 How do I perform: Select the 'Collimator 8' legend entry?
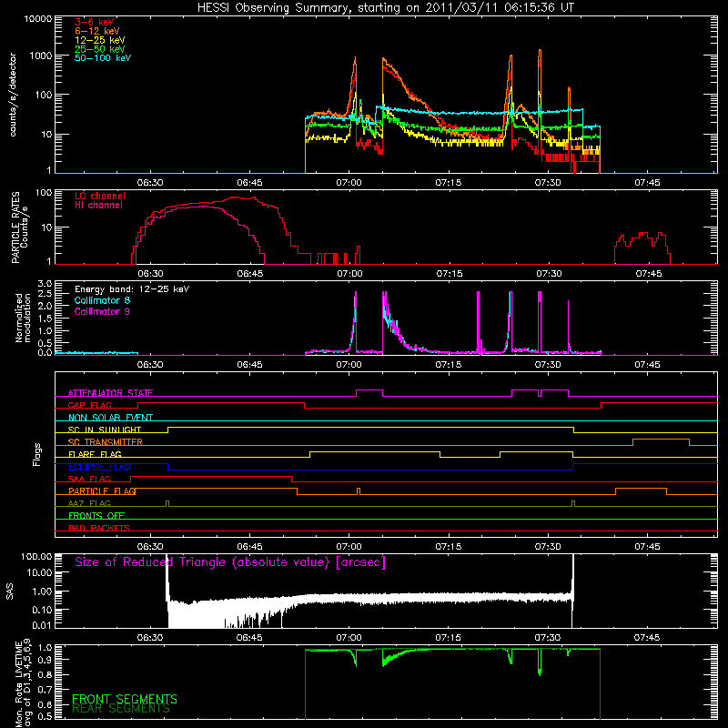pyautogui.click(x=102, y=300)
